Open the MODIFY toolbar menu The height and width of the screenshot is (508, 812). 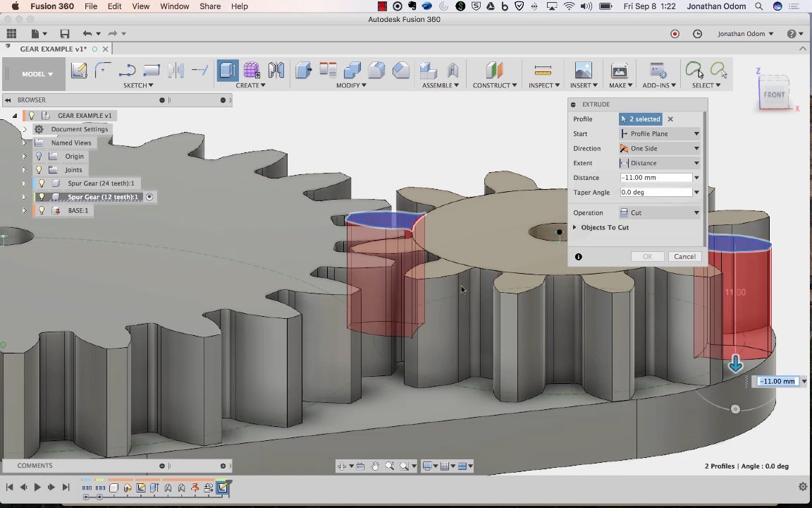tap(350, 85)
